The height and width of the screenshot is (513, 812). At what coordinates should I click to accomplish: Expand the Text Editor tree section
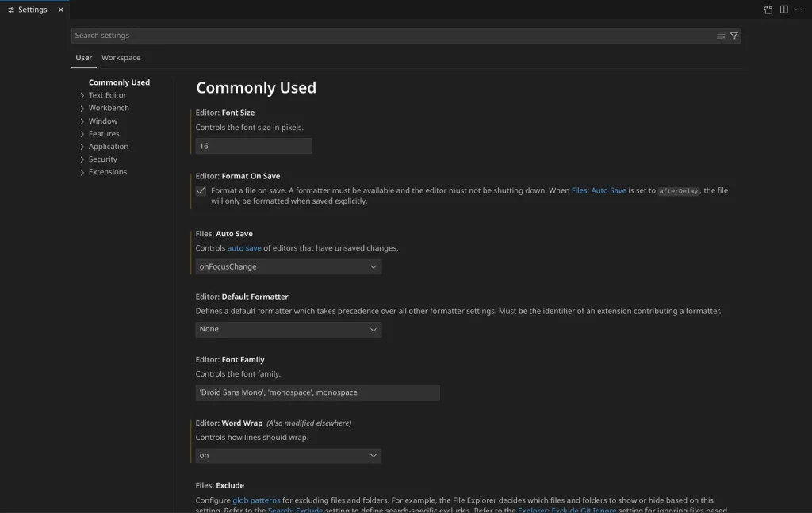pyautogui.click(x=82, y=95)
